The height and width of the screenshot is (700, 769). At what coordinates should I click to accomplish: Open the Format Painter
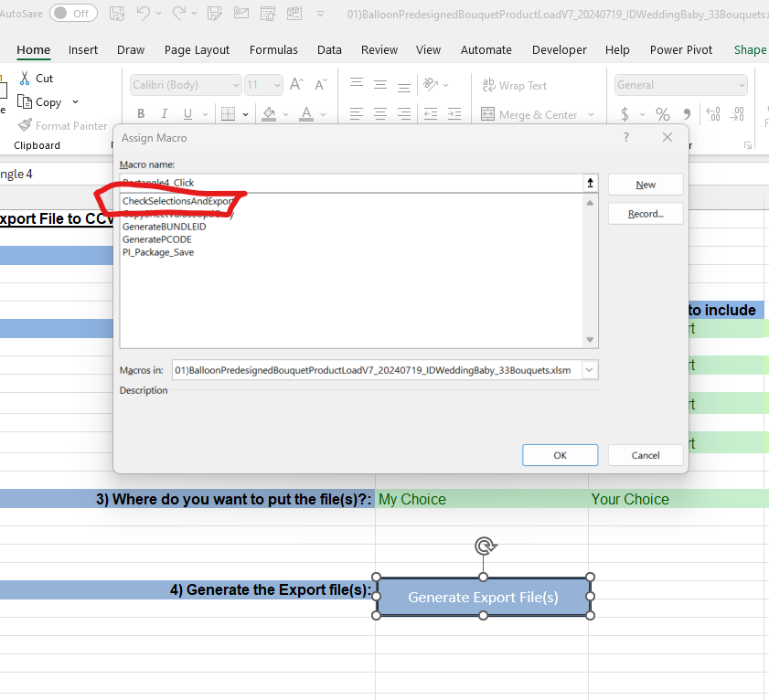coord(61,125)
